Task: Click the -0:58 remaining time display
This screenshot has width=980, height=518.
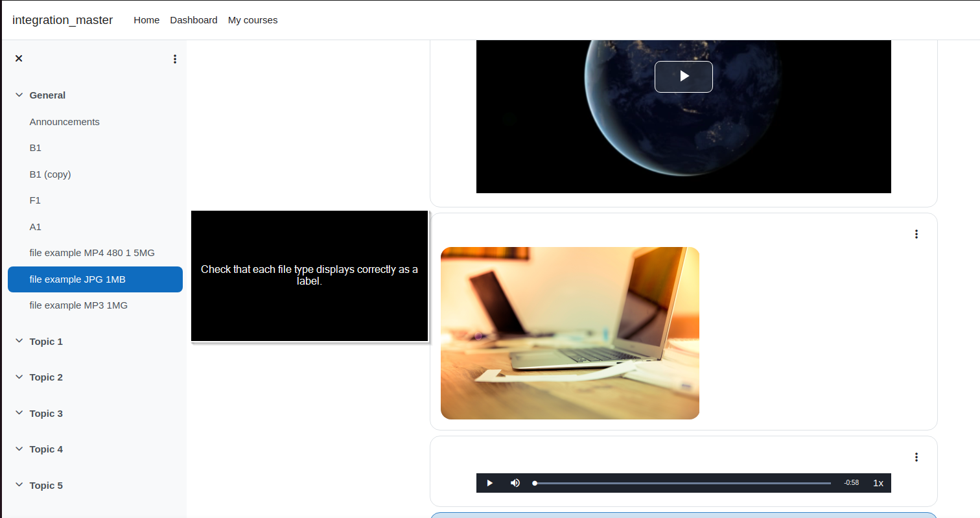Action: click(x=852, y=483)
